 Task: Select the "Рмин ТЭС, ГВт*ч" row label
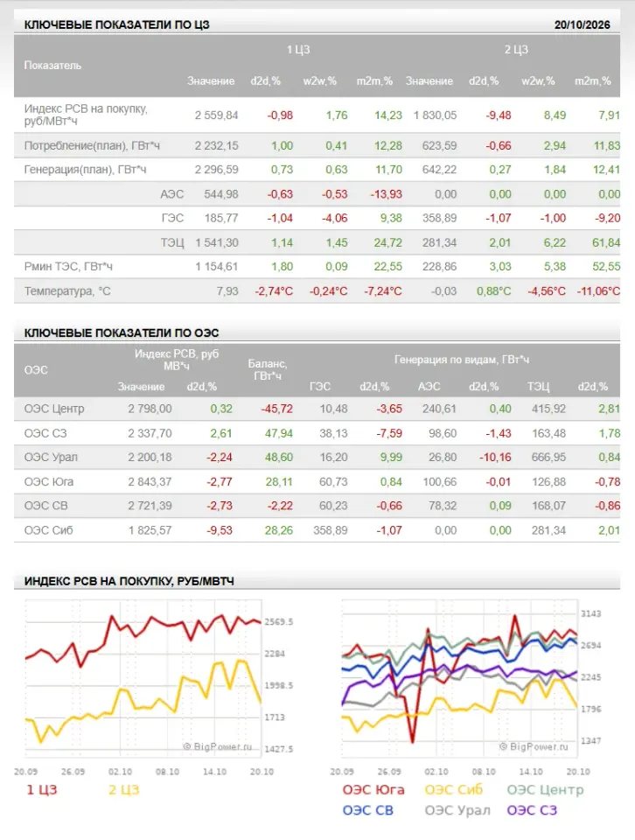click(68, 267)
